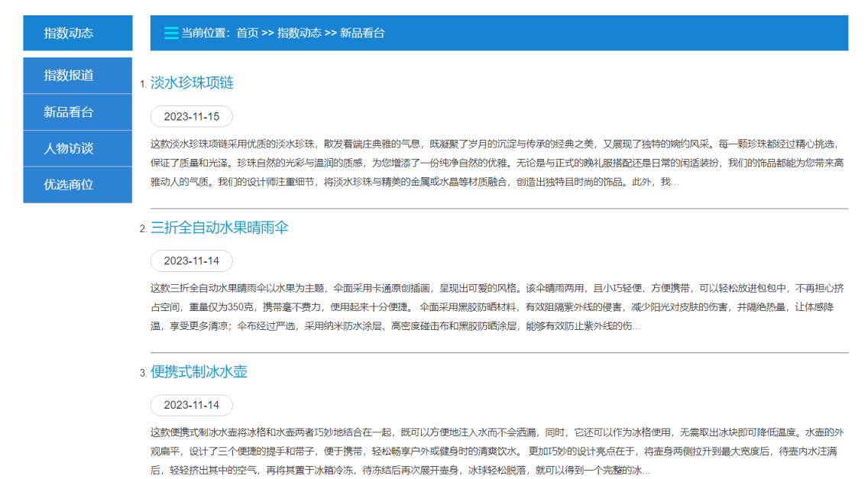Open the 淡水珍珠项链 article title

coord(192,83)
